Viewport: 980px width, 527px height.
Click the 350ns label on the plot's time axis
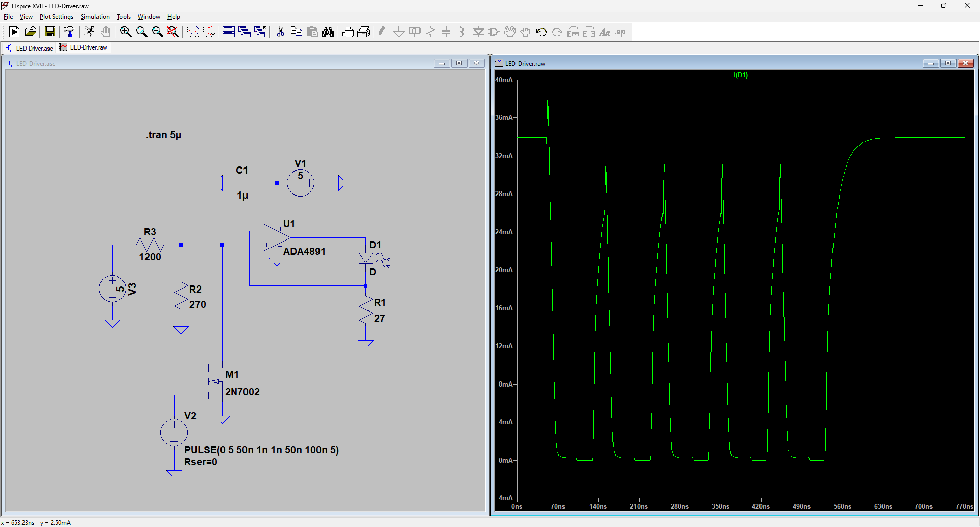coord(720,506)
